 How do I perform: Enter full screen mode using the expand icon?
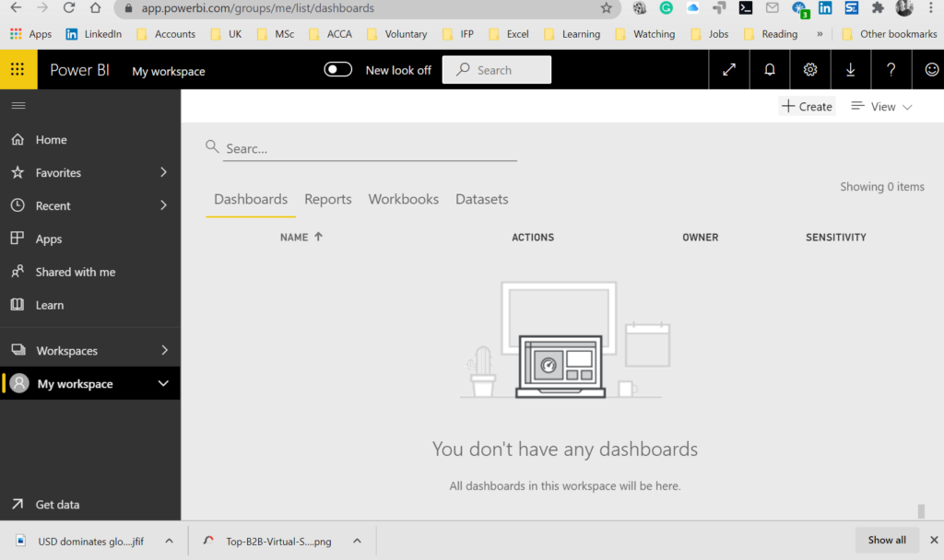729,70
